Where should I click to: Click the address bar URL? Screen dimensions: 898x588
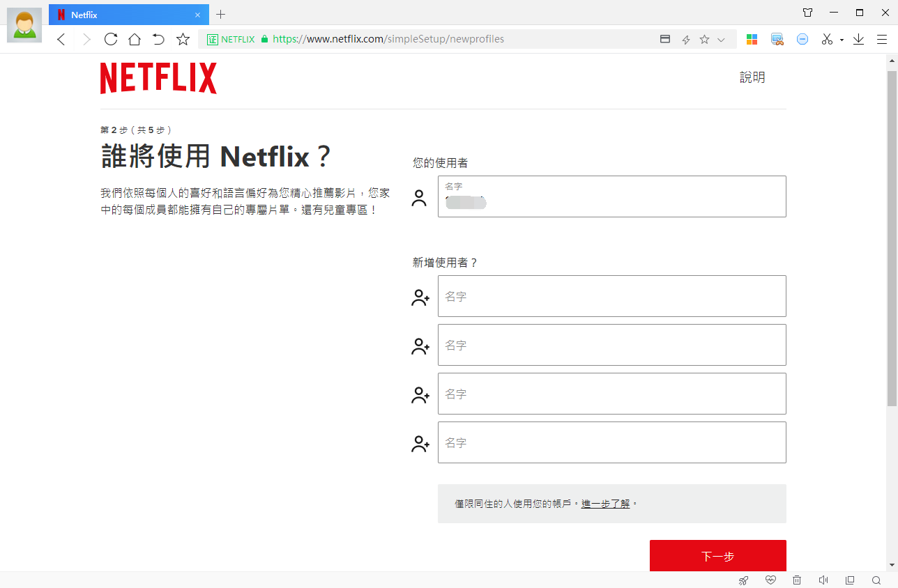(388, 40)
